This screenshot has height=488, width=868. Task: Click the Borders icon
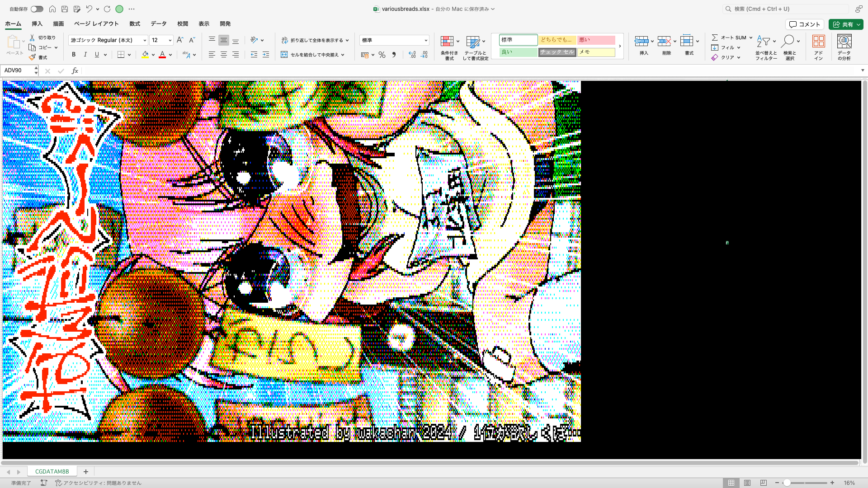coord(121,55)
